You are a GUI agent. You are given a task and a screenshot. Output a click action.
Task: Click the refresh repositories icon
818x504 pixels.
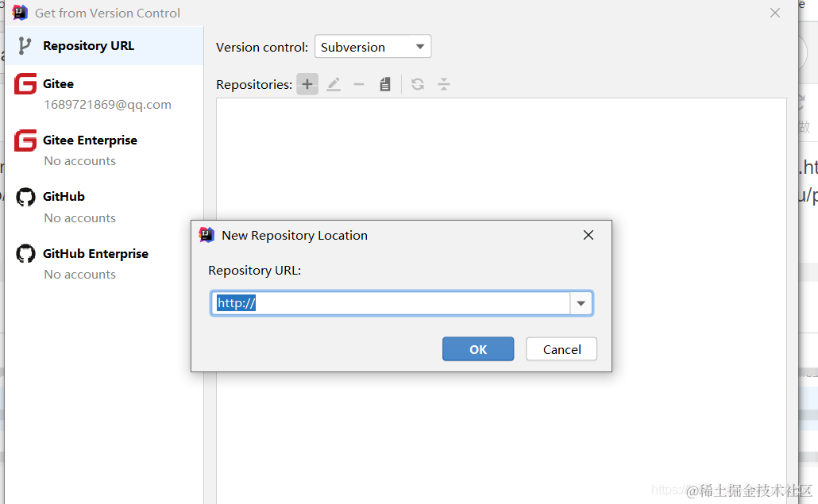click(x=418, y=84)
